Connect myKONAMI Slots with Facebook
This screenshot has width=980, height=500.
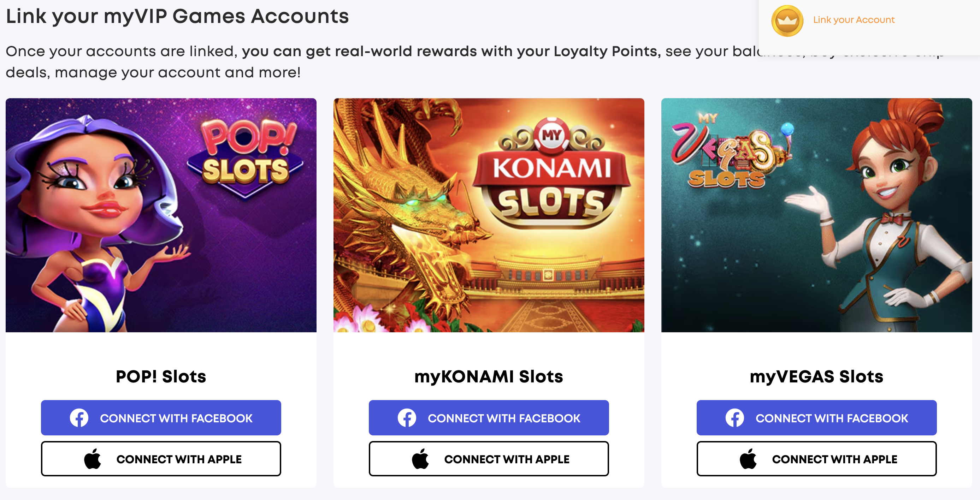point(489,417)
